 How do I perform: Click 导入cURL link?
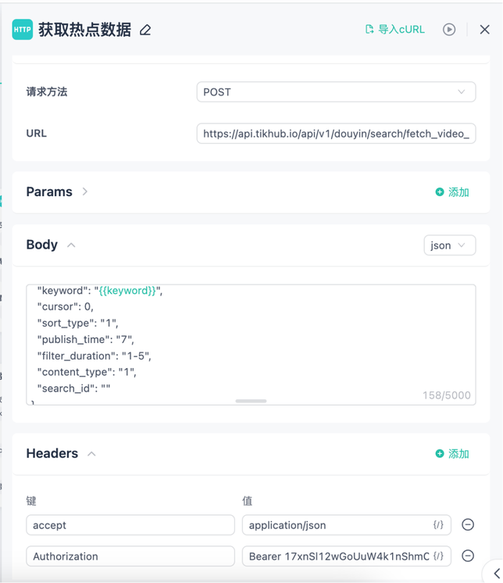pos(401,29)
